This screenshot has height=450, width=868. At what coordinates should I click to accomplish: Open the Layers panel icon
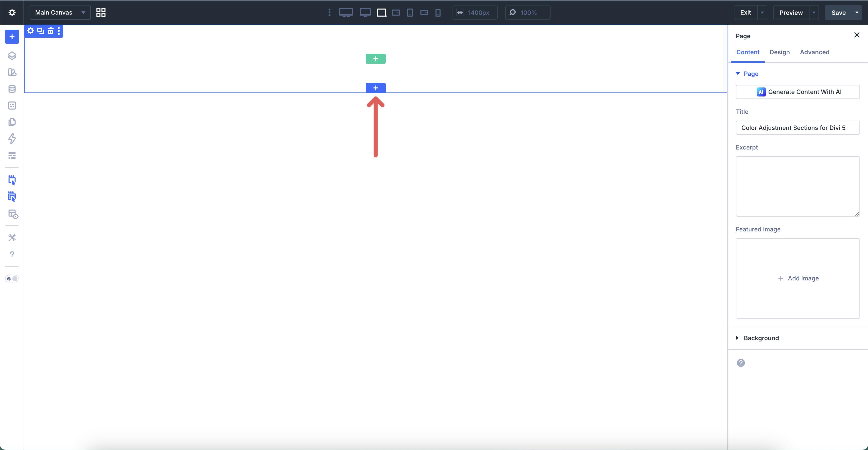12,56
